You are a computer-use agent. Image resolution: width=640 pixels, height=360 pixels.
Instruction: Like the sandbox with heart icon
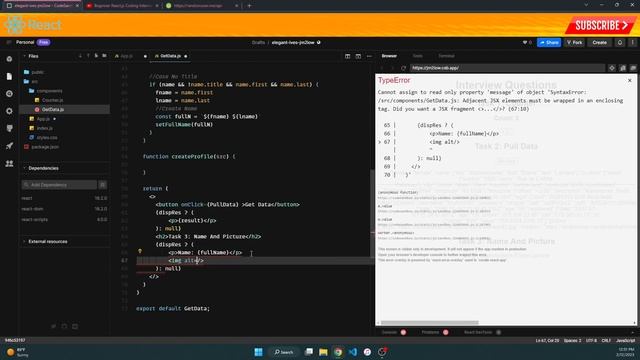[525, 42]
